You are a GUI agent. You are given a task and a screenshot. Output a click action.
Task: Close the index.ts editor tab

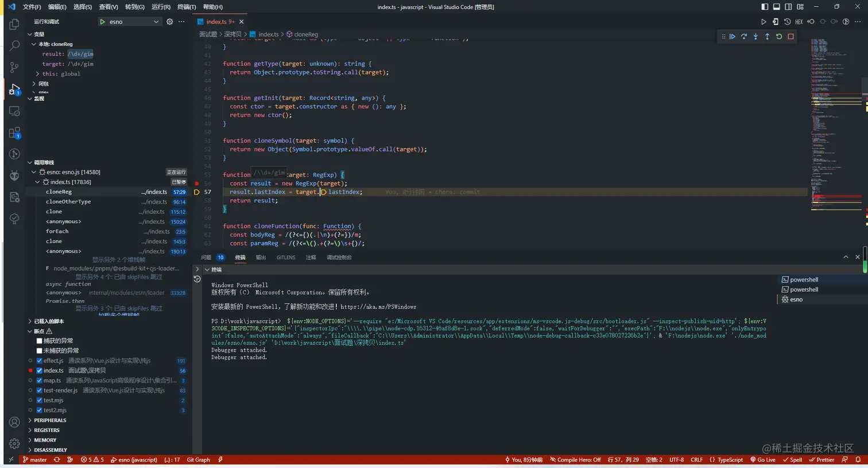[x=241, y=22]
